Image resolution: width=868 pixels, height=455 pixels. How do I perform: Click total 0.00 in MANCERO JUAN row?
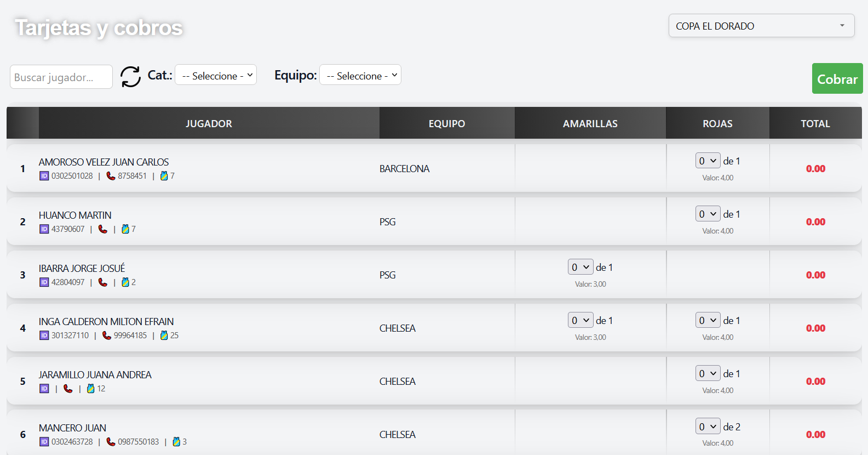click(815, 435)
